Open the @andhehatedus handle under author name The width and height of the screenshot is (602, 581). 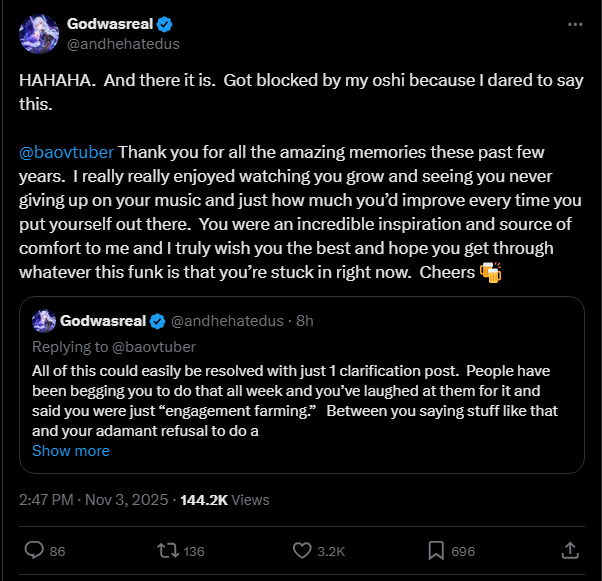pos(123,44)
